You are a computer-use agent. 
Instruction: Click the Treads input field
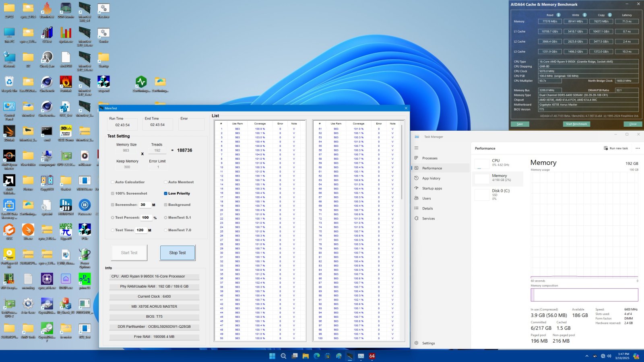tap(157, 150)
